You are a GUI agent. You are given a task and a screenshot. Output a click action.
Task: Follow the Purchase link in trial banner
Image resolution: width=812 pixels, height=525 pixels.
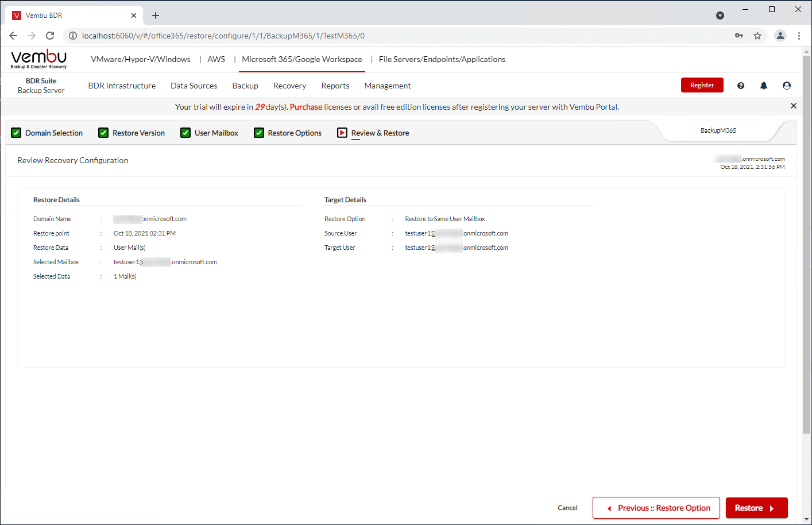pyautogui.click(x=306, y=107)
